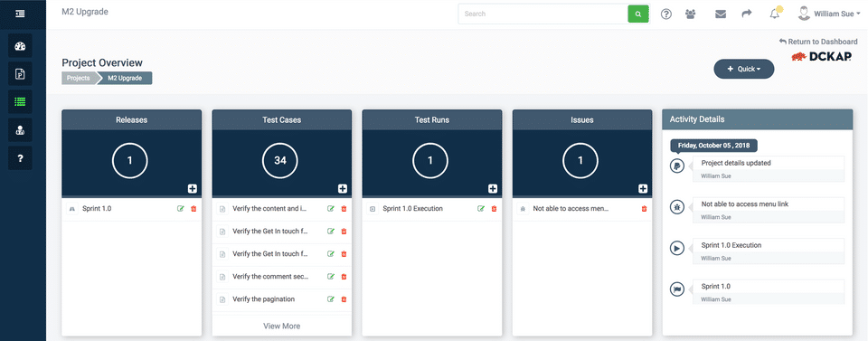
Task: Open 'Verify the content and i...' test case
Action: (x=269, y=209)
